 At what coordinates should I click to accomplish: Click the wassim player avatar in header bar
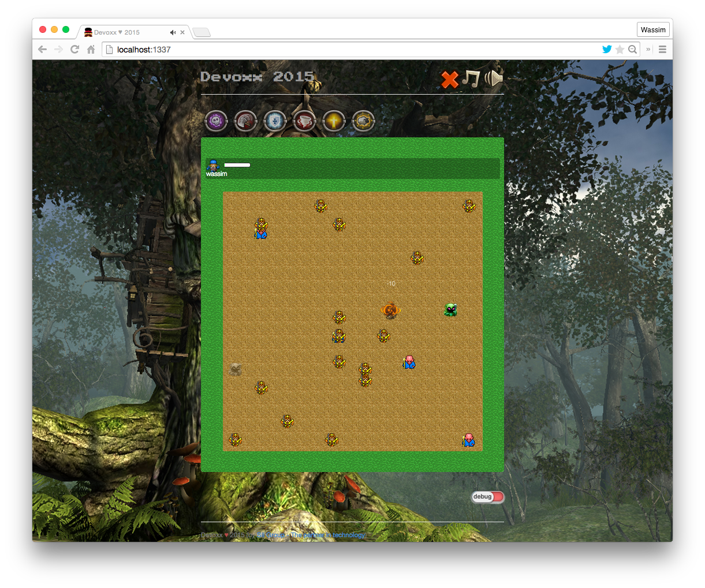click(x=214, y=164)
